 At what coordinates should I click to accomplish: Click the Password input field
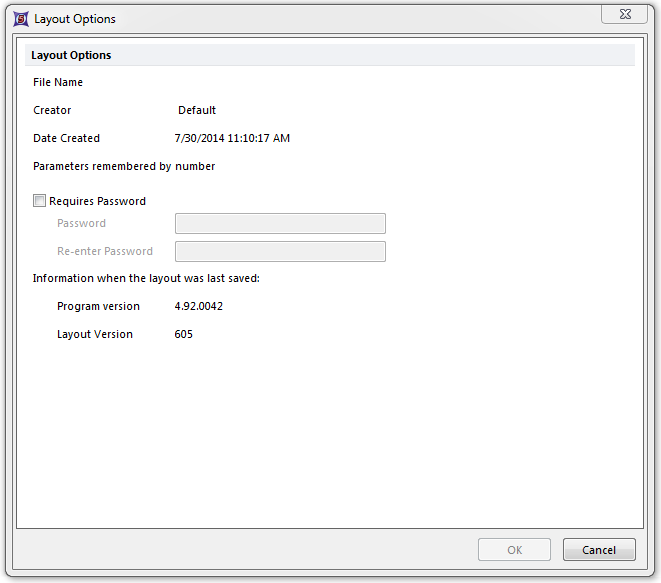click(x=280, y=223)
